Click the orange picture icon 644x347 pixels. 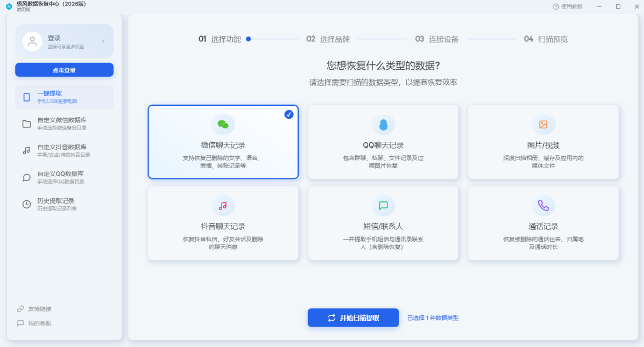(x=543, y=125)
